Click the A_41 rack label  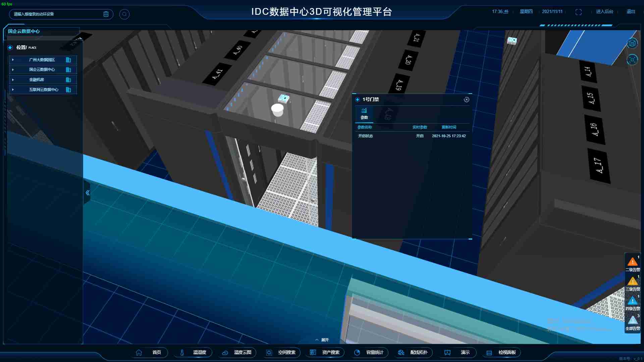click(217, 74)
